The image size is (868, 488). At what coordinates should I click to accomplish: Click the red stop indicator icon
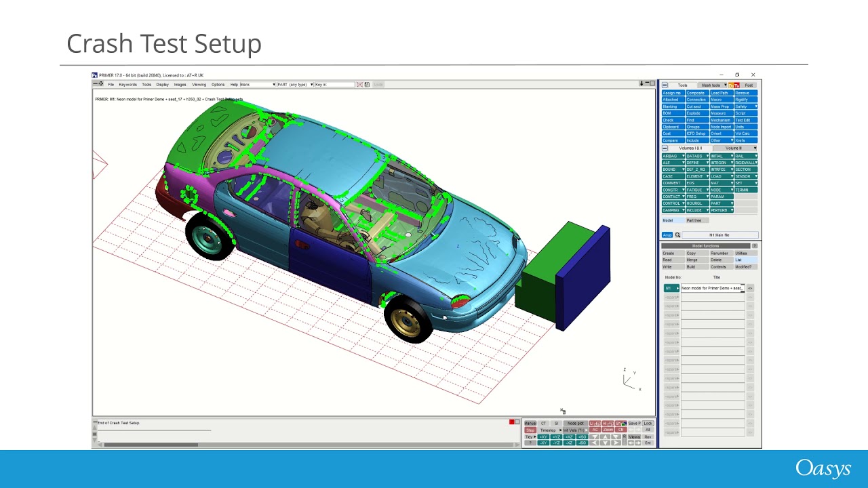click(x=512, y=422)
